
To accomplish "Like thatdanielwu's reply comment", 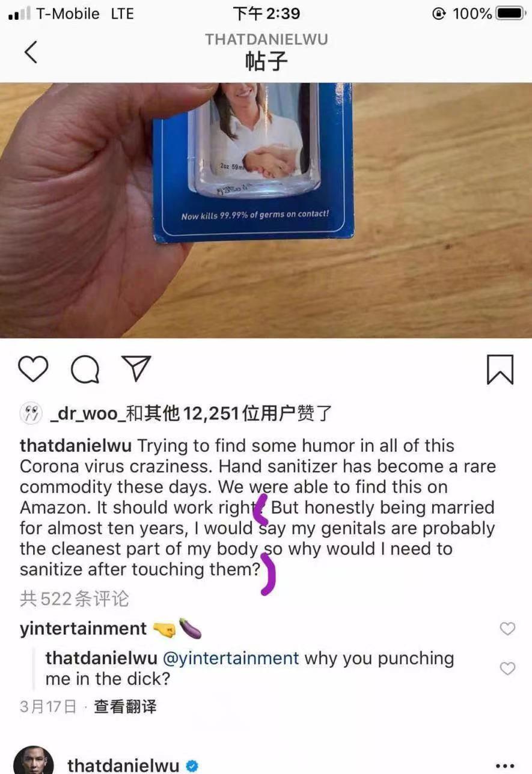I will pyautogui.click(x=508, y=668).
